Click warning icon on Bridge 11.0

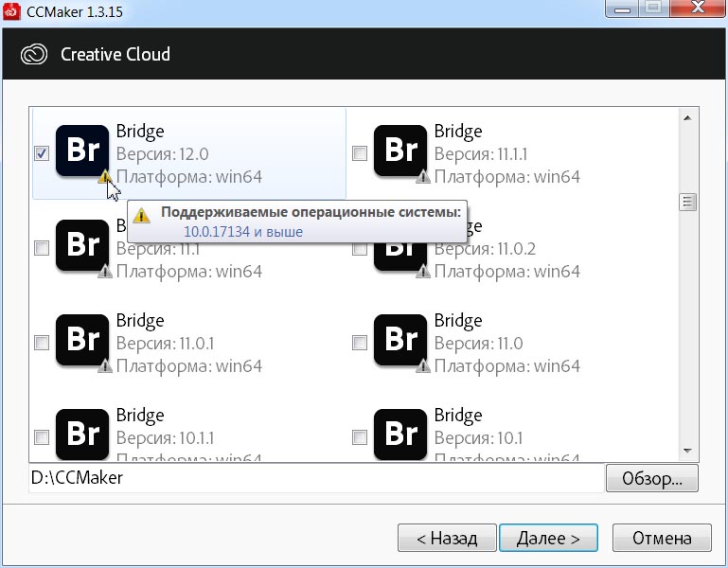pos(423,366)
